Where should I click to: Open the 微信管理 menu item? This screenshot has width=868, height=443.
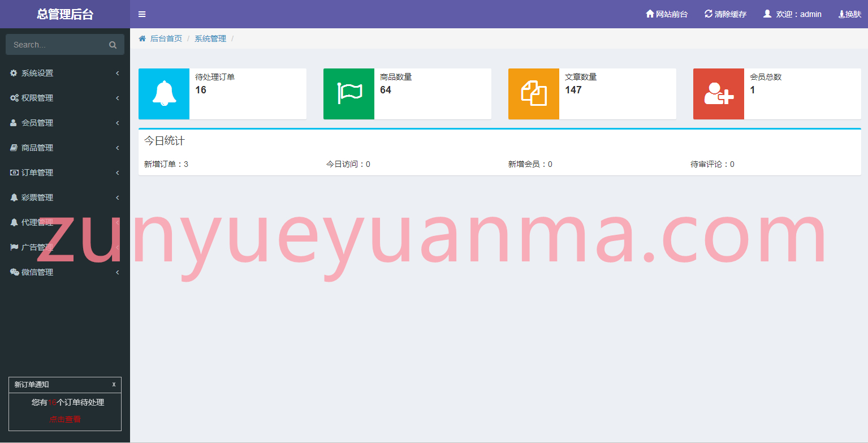(x=65, y=272)
